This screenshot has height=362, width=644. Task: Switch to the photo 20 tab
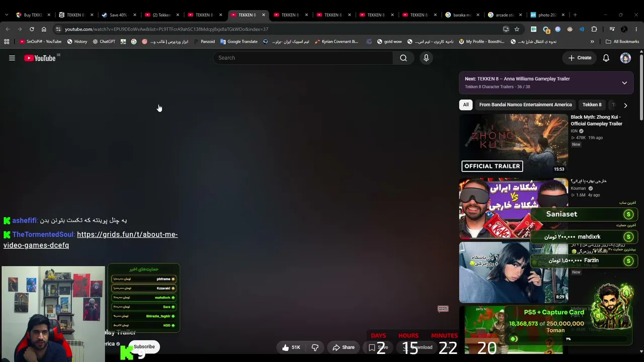(547, 15)
